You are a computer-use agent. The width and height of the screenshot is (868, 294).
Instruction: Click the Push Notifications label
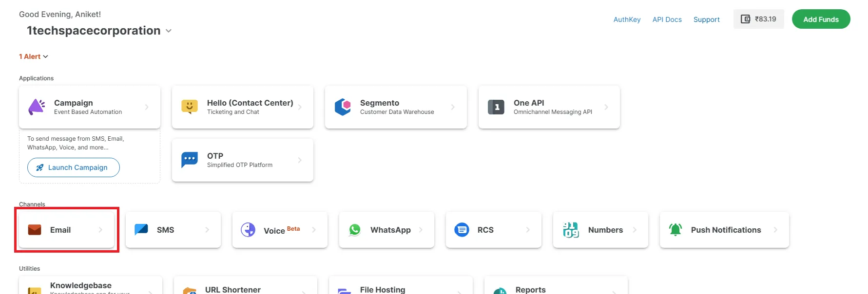point(726,230)
